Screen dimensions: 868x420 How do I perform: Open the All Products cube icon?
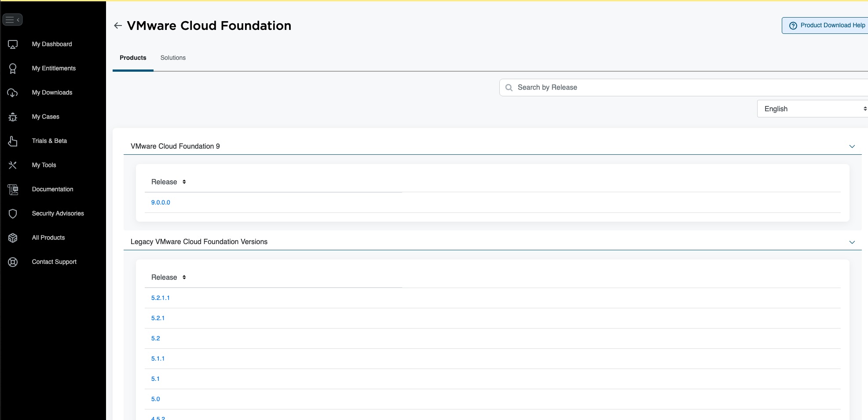tap(13, 238)
